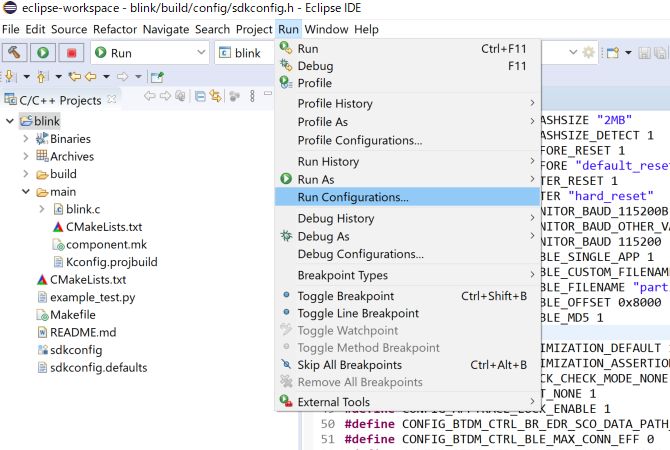Open the new wizard dropdown arrow

628,53
